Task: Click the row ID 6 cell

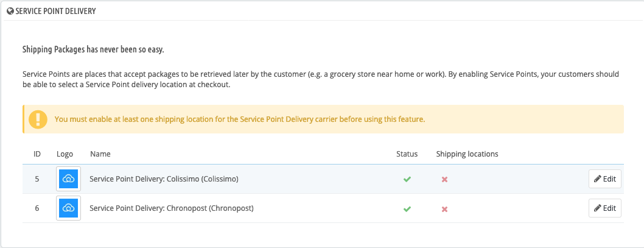Action: [x=37, y=208]
